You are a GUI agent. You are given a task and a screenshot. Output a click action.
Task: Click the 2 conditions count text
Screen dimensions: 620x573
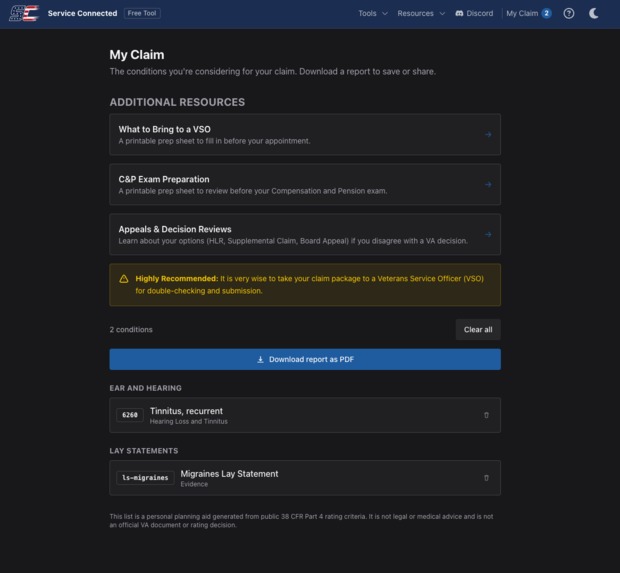click(131, 329)
